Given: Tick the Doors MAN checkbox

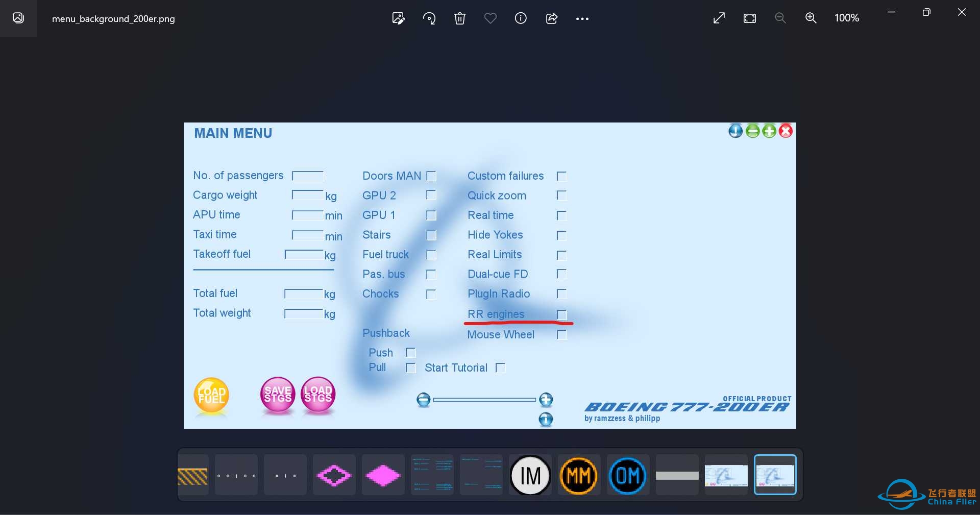Looking at the screenshot, I should click(x=431, y=176).
